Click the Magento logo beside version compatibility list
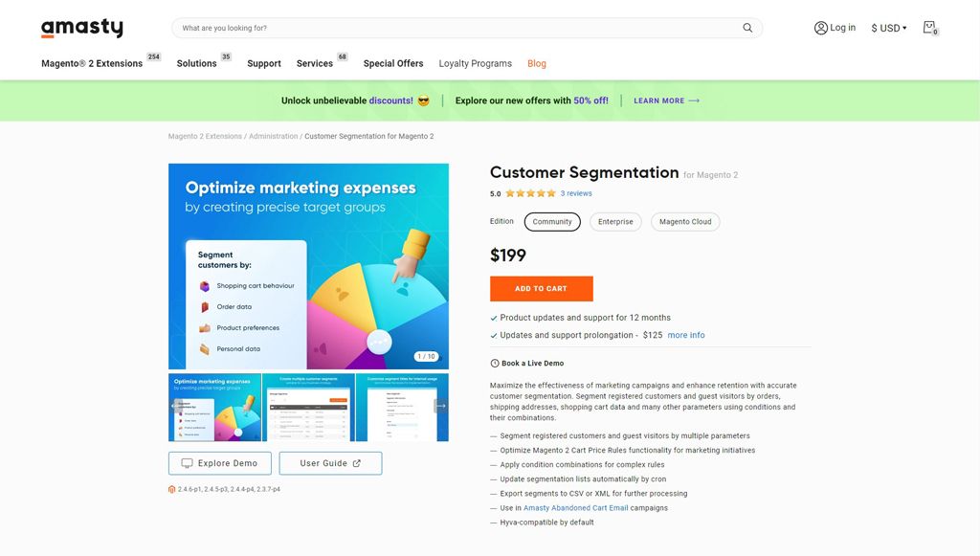 click(x=172, y=488)
